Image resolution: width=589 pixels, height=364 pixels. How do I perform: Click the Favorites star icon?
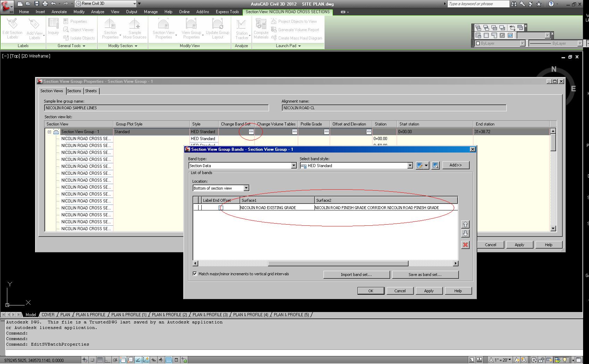coord(539,4)
